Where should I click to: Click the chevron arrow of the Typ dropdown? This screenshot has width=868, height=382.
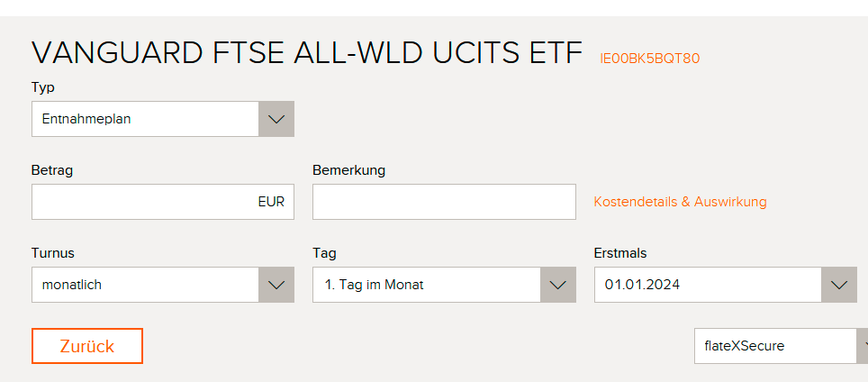[276, 119]
